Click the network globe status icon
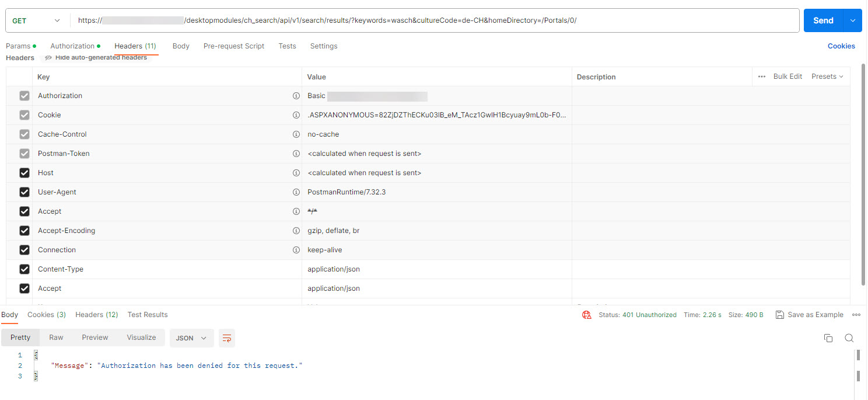 (587, 315)
